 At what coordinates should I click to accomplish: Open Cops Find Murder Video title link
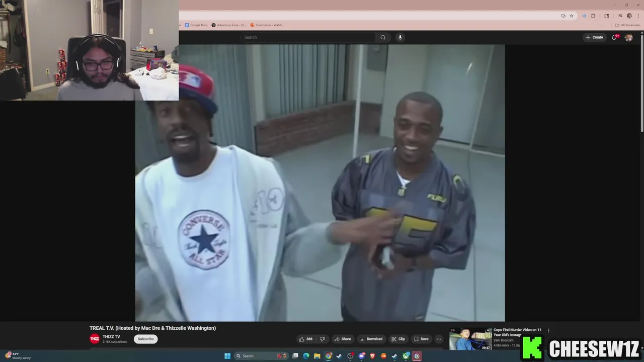tap(517, 332)
